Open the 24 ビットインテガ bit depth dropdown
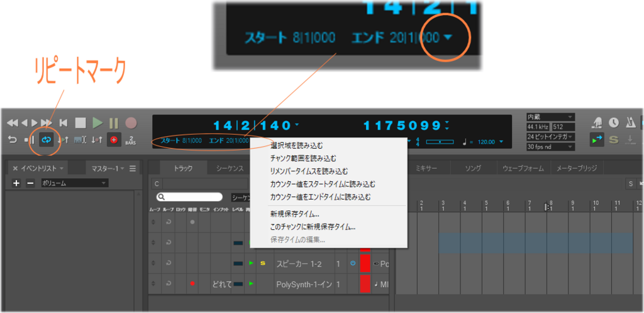The width and height of the screenshot is (644, 313). click(550, 137)
